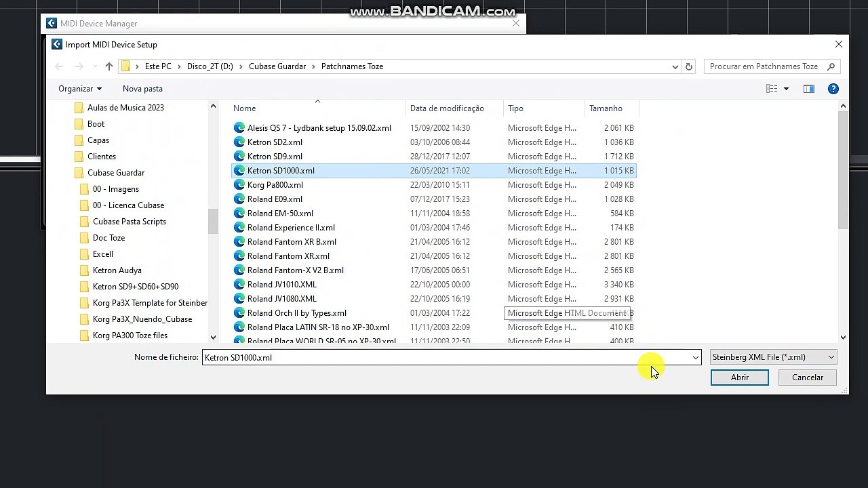The image size is (868, 488).
Task: Sort files by the Nome column header
Action: click(317, 108)
